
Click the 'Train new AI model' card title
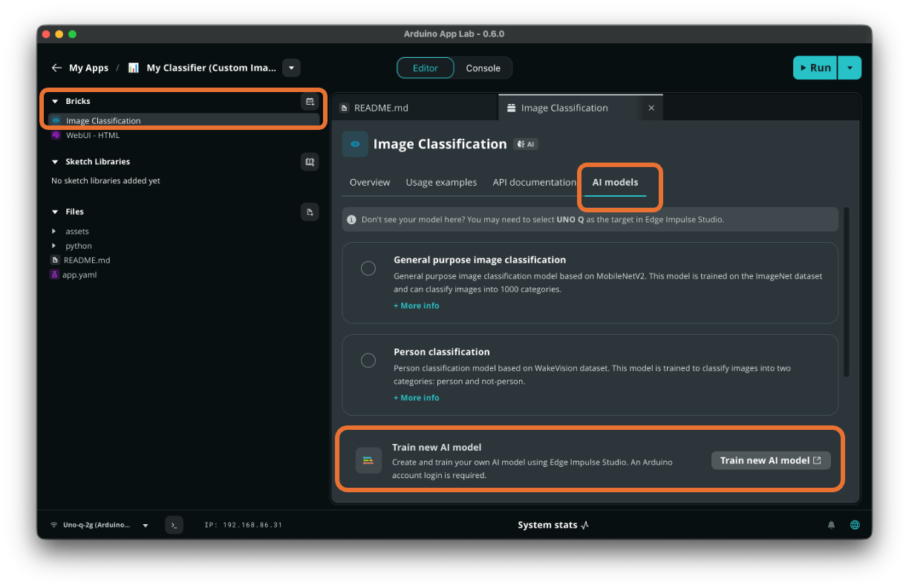point(437,447)
